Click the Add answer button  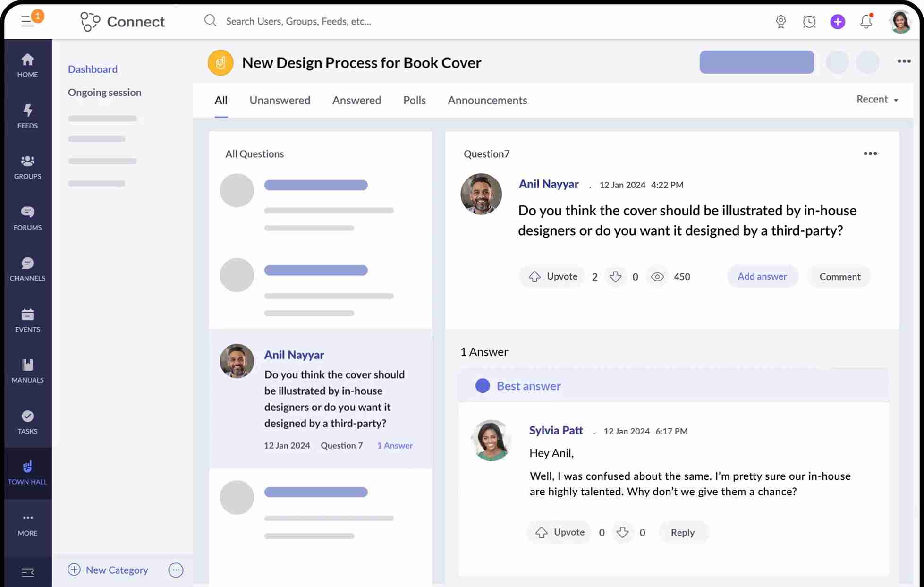coord(762,276)
